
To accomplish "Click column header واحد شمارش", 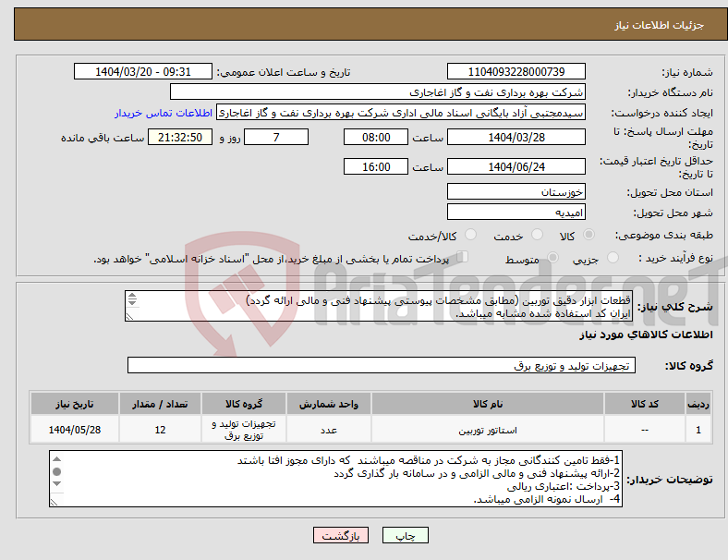I will click(x=328, y=404).
